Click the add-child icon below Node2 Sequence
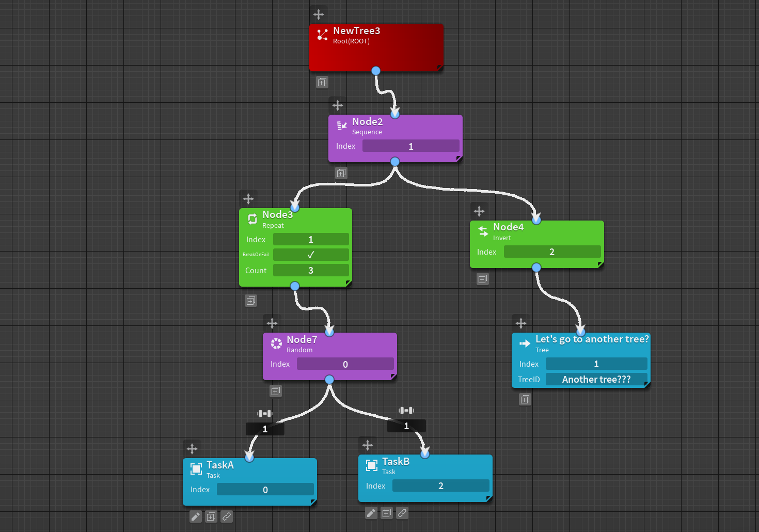 click(341, 173)
